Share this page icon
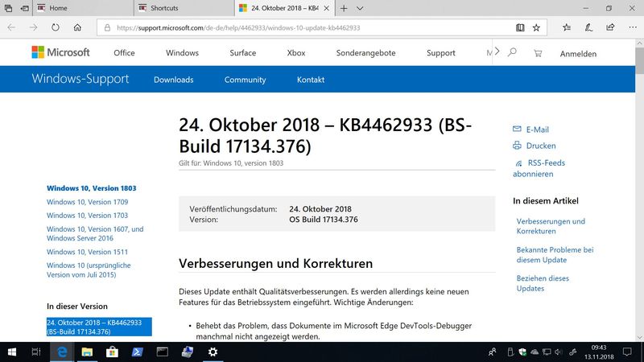Image resolution: width=644 pixels, height=362 pixels. pos(610,27)
